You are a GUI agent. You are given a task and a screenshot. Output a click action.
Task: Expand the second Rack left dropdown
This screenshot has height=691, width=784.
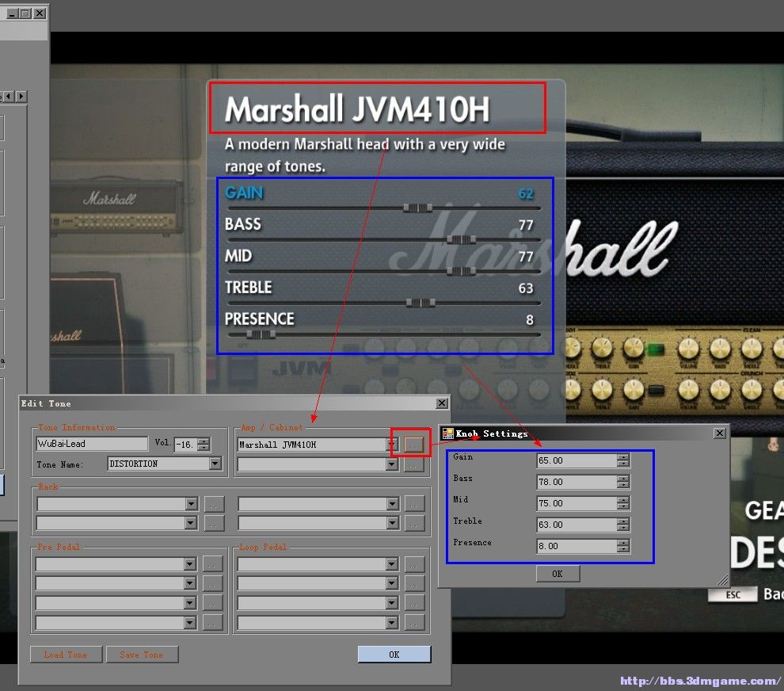pos(191,523)
